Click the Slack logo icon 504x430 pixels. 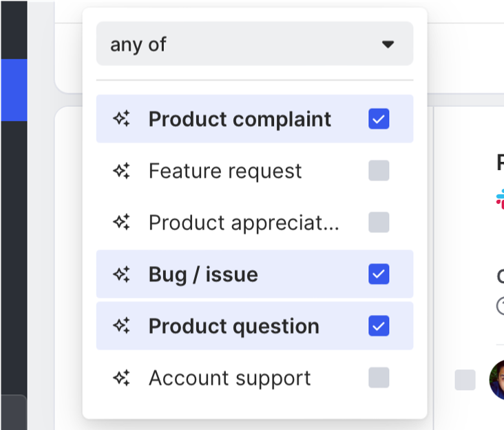pyautogui.click(x=500, y=199)
